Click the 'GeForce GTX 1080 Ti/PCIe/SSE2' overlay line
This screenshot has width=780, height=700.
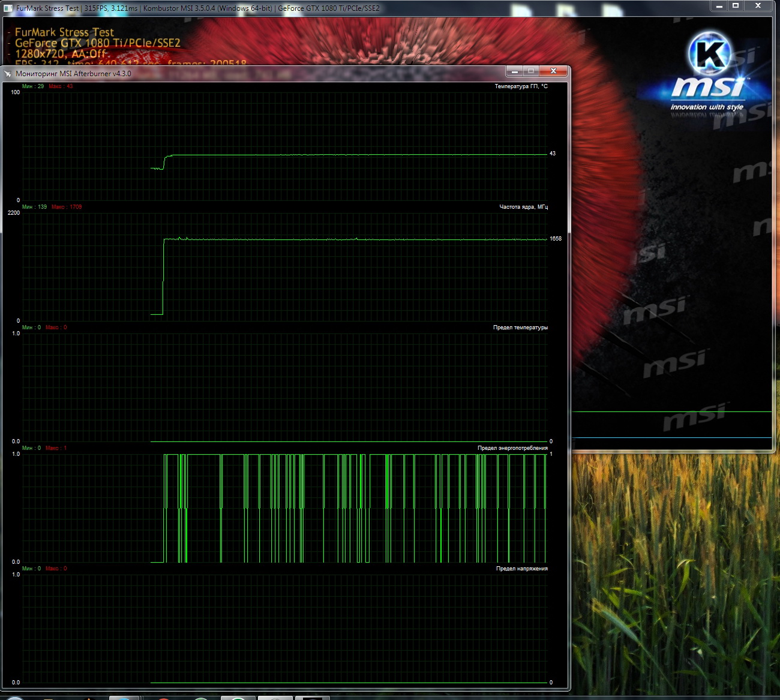coord(98,43)
